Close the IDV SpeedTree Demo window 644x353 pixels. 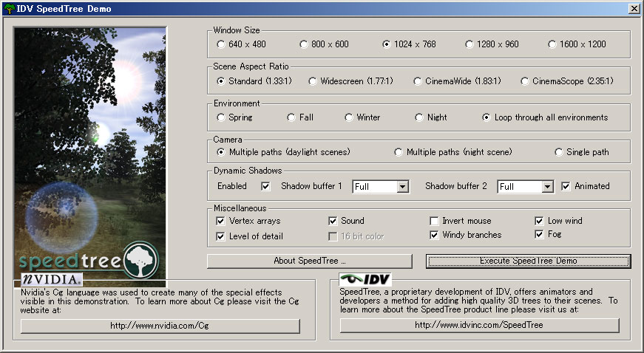click(634, 8)
